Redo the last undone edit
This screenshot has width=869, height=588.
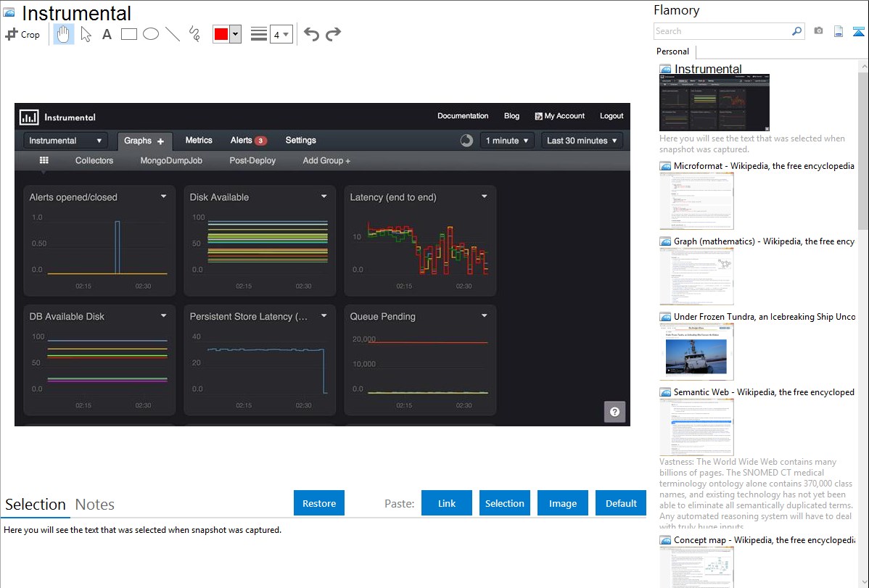click(x=333, y=34)
